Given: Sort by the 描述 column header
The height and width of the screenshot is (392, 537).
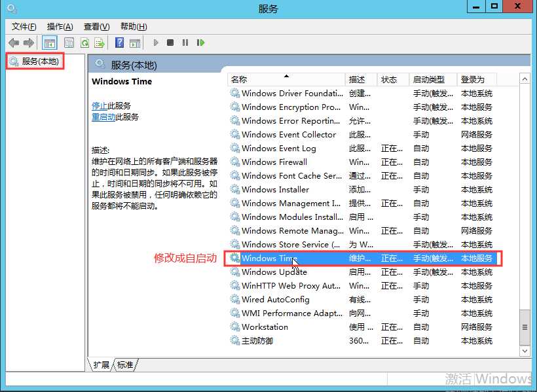Looking at the screenshot, I should pos(361,80).
